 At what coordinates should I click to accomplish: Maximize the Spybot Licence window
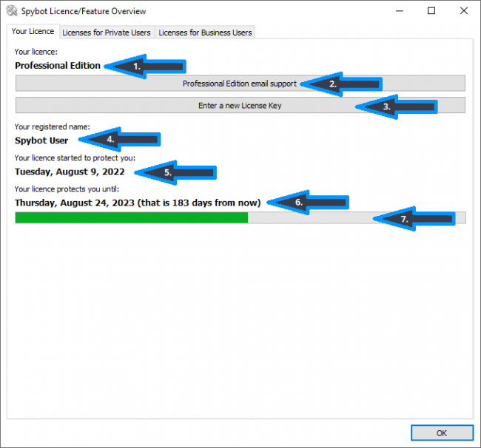pos(431,11)
